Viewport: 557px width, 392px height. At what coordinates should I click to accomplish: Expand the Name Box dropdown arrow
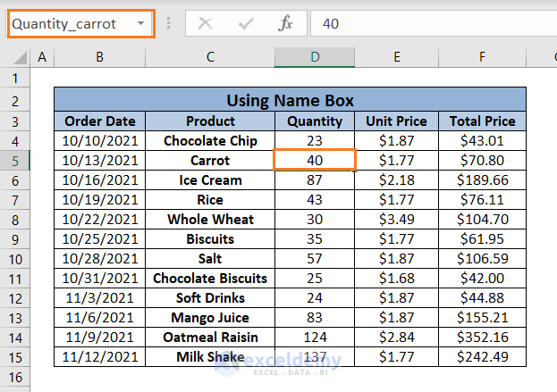point(141,24)
